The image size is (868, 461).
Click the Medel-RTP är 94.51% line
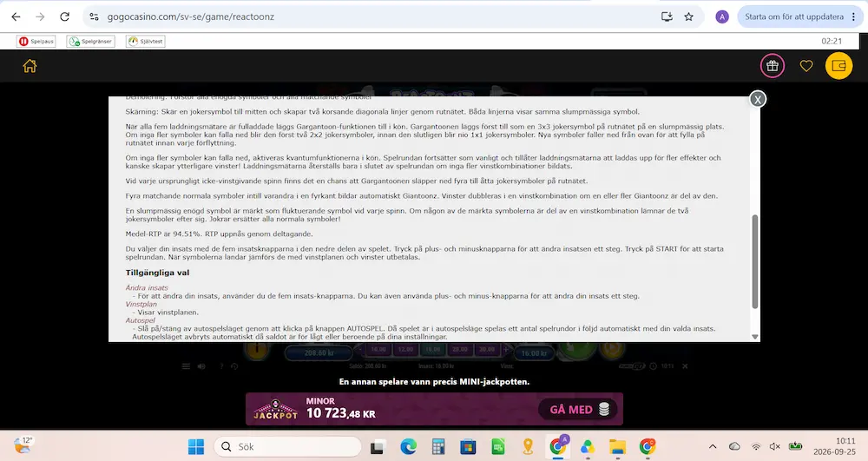tap(220, 234)
